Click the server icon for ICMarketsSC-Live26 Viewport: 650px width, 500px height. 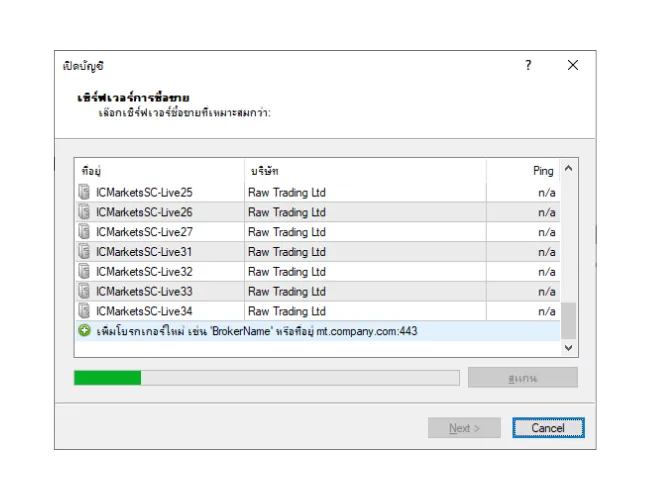[x=84, y=212]
